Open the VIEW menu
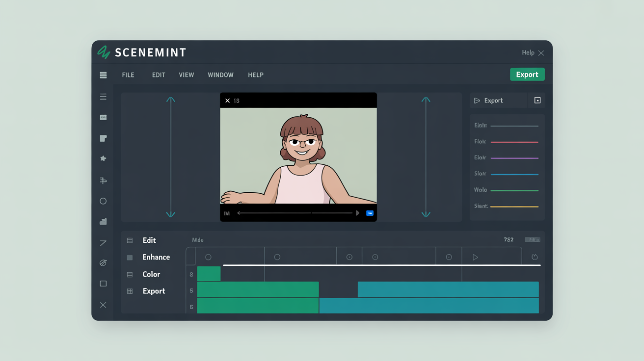 point(187,75)
